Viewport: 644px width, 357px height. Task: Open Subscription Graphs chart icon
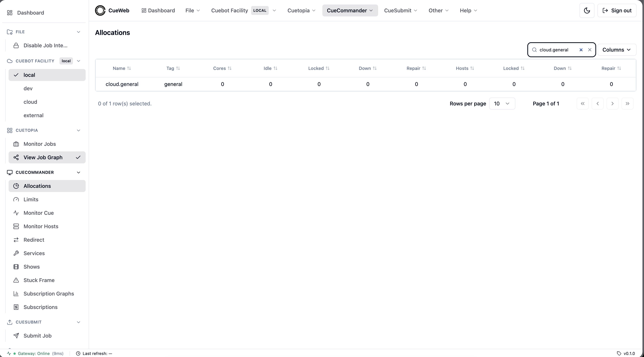tap(16, 294)
